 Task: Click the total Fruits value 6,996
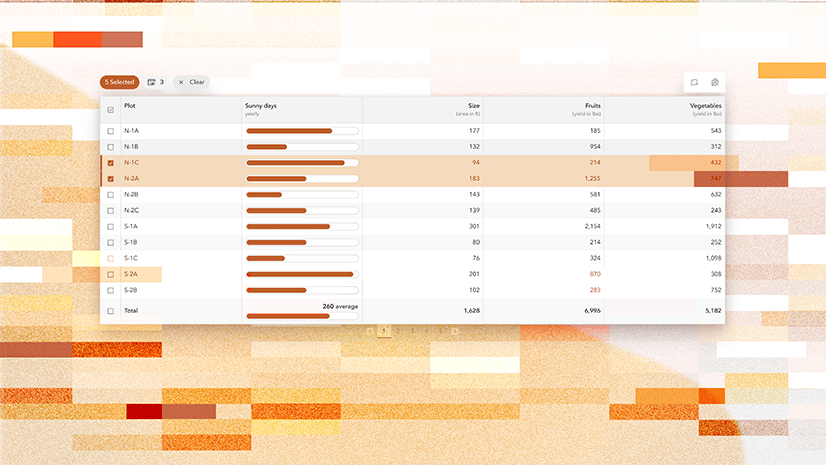[593, 311]
